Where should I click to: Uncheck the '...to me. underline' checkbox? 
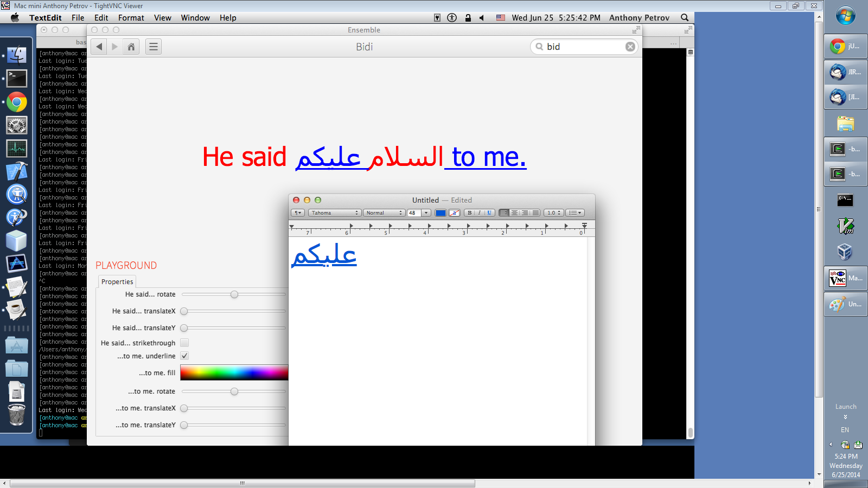point(184,356)
